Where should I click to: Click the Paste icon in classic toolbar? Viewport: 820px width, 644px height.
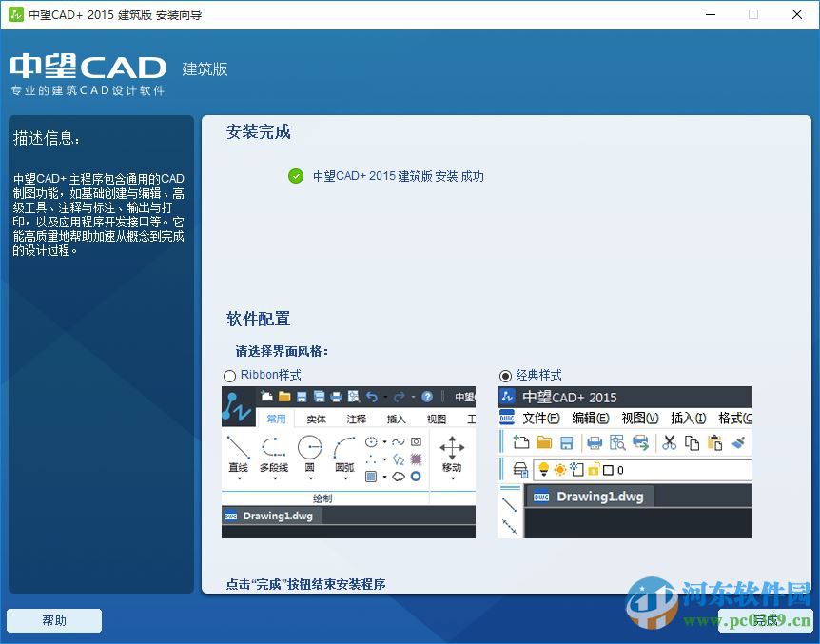tap(713, 443)
